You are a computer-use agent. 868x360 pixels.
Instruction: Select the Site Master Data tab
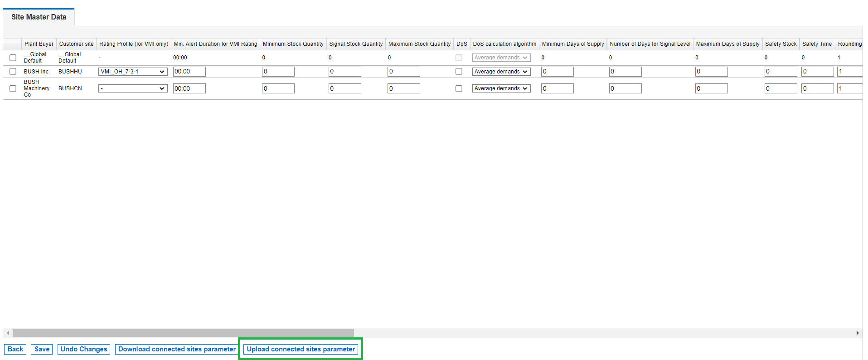point(39,17)
